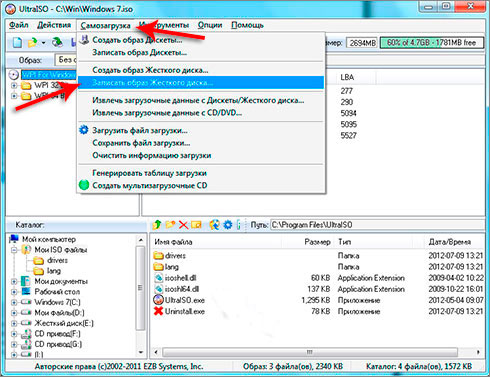Expand the Жесткий диск(E:) drive node
Screen dimensions: 490x377
14,324
